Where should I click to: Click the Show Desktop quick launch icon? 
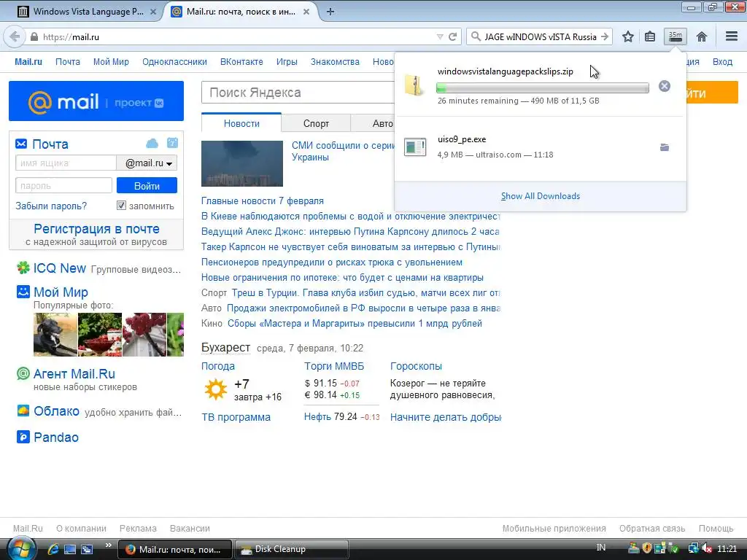70,549
